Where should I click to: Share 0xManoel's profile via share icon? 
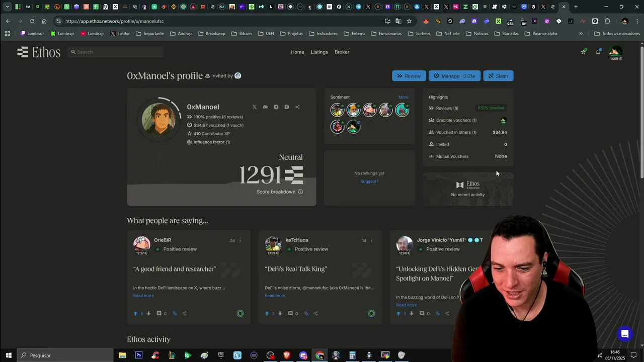tap(297, 107)
